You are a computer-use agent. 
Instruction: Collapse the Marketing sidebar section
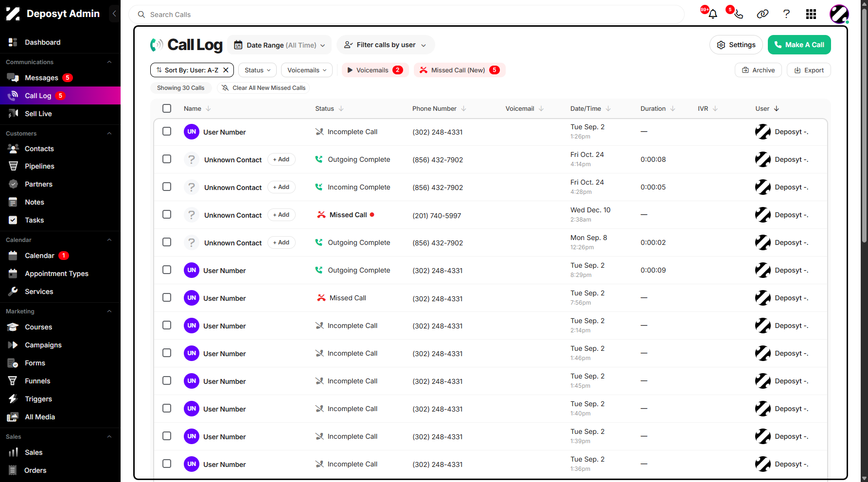click(109, 311)
